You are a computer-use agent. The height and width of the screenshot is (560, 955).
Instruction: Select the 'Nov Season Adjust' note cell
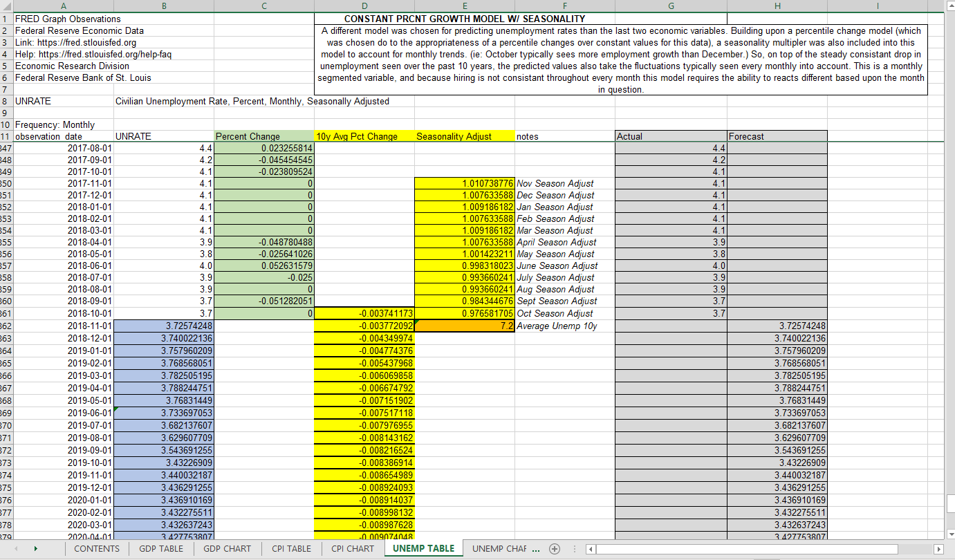565,183
